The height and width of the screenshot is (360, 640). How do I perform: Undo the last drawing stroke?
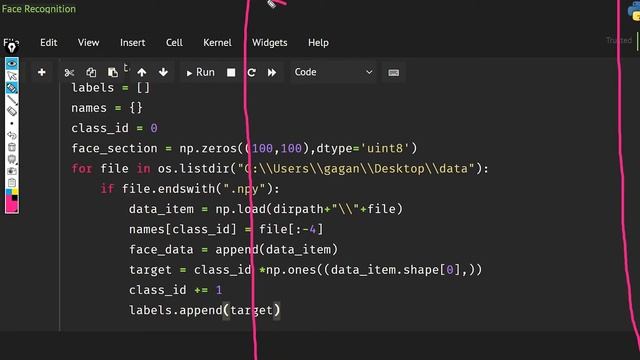[12, 135]
